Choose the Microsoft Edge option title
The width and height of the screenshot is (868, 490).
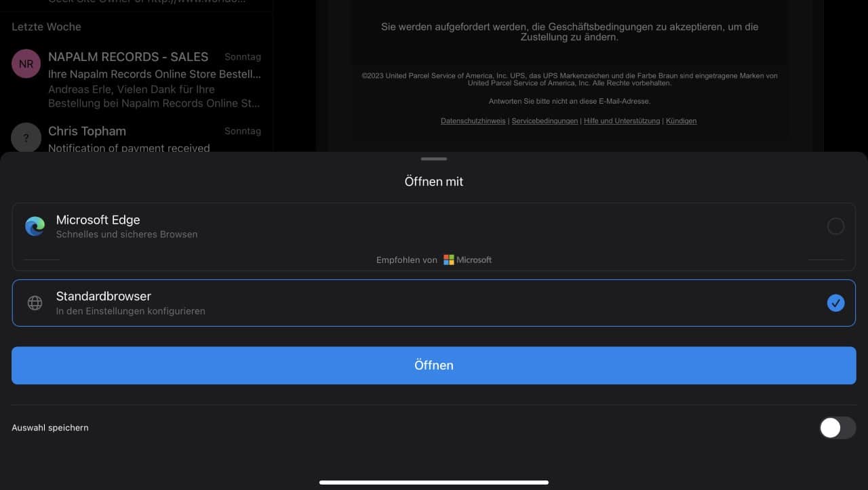coord(98,220)
